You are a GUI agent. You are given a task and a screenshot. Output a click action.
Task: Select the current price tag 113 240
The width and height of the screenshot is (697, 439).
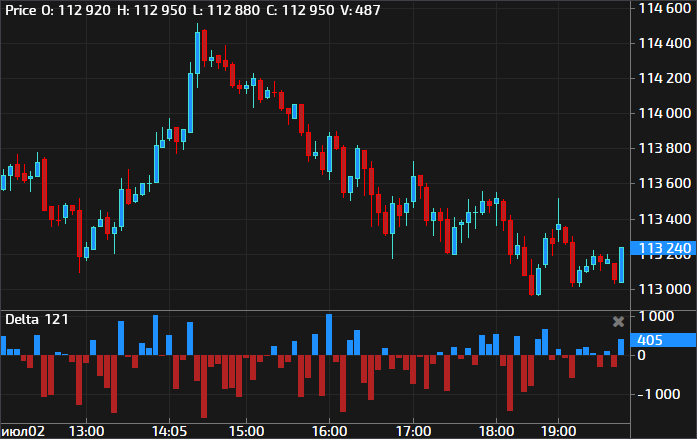(665, 248)
